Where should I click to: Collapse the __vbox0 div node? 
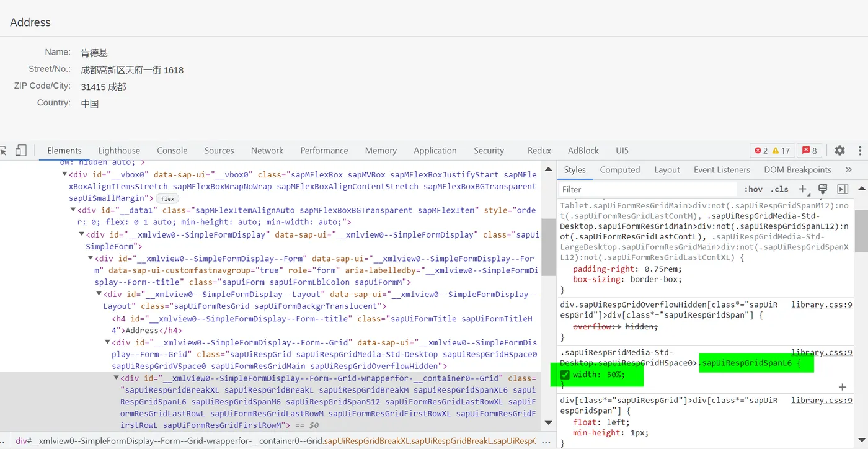pos(65,174)
